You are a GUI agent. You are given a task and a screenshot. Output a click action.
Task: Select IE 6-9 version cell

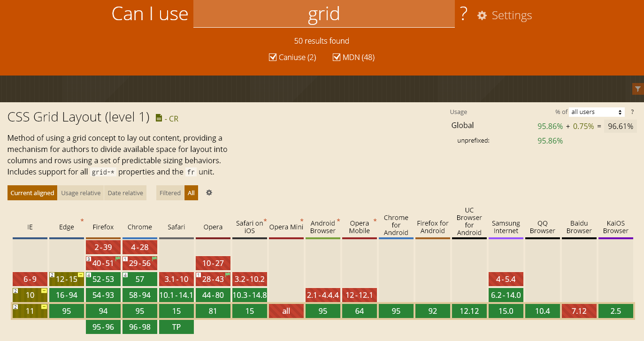(30, 279)
